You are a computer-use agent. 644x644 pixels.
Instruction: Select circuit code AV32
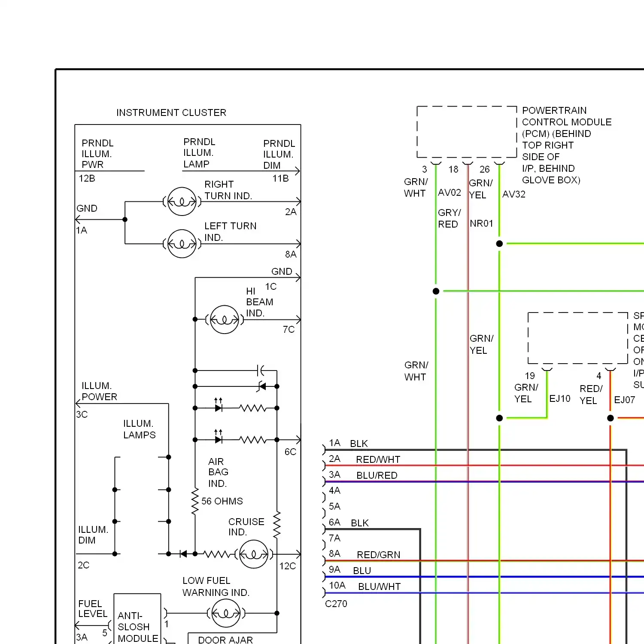pyautogui.click(x=514, y=194)
